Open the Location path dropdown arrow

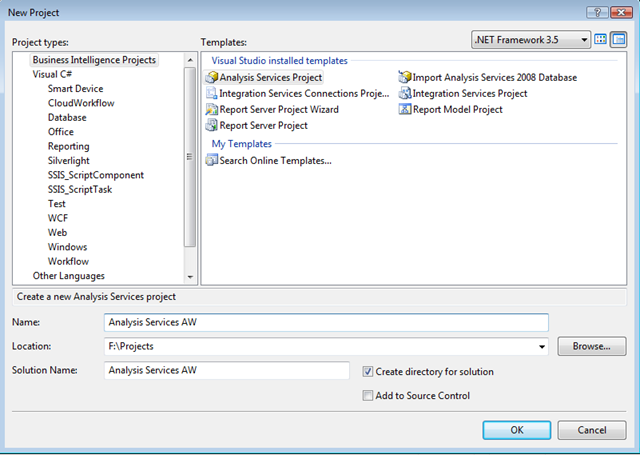pos(542,346)
